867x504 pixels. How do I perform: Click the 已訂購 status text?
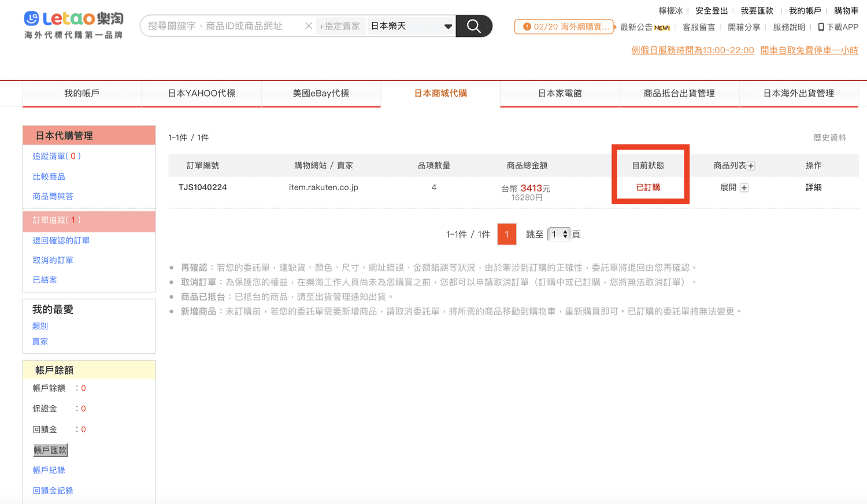648,187
